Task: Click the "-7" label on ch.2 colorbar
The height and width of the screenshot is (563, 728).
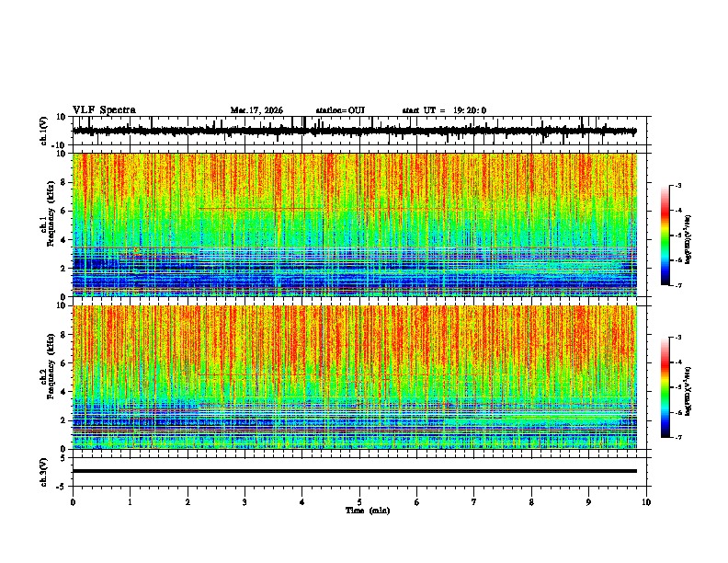Action: point(678,438)
